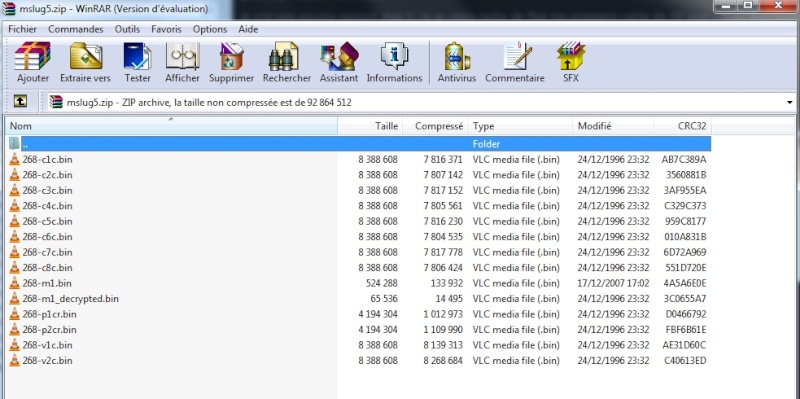Click CRC32 value C40613ED
The width and height of the screenshot is (800, 399).
point(685,360)
